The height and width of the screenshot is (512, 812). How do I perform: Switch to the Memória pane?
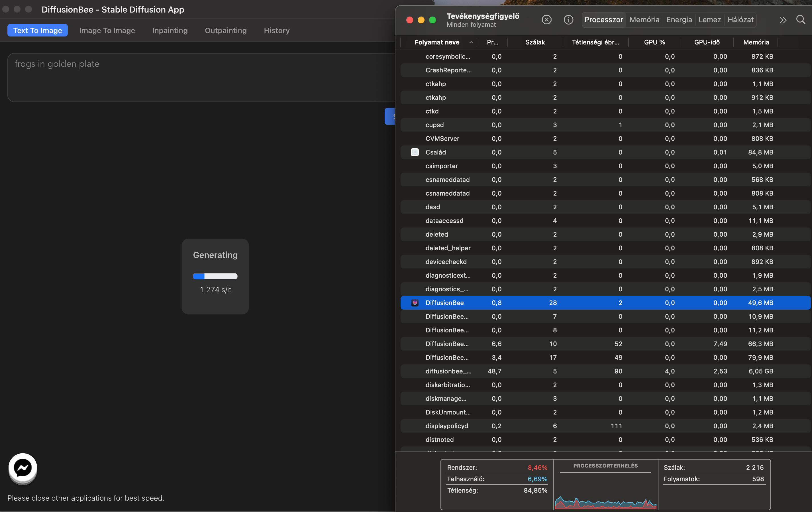pos(644,20)
